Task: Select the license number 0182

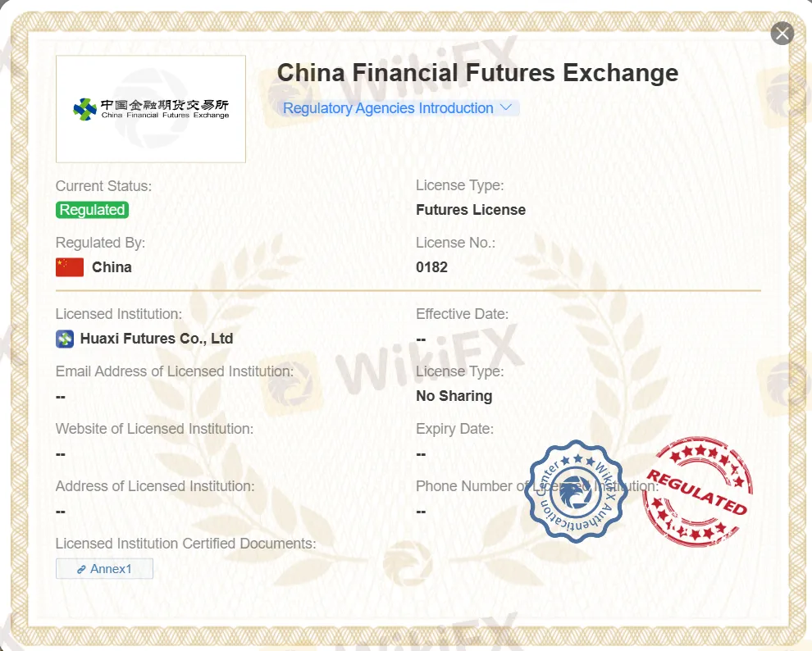Action: click(x=431, y=267)
